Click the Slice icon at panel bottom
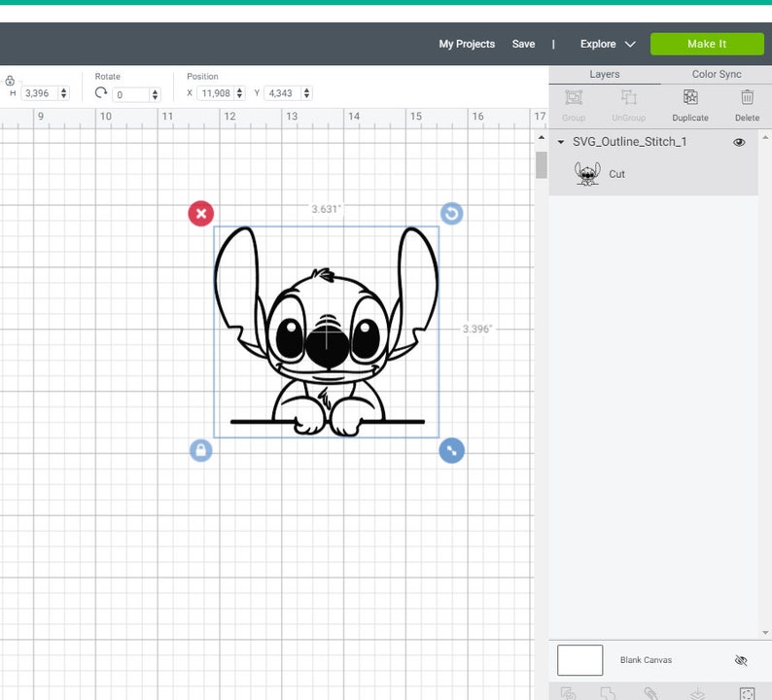The image size is (772, 700). [568, 693]
